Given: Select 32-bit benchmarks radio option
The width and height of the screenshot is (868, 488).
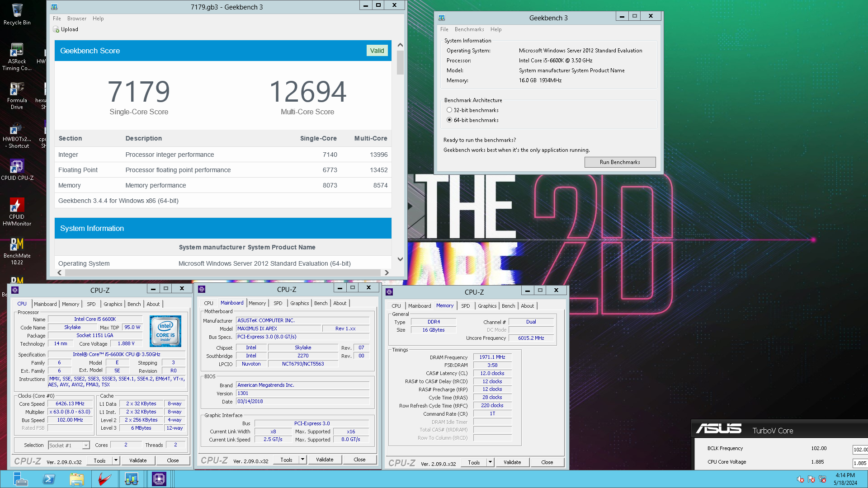Looking at the screenshot, I should [449, 110].
